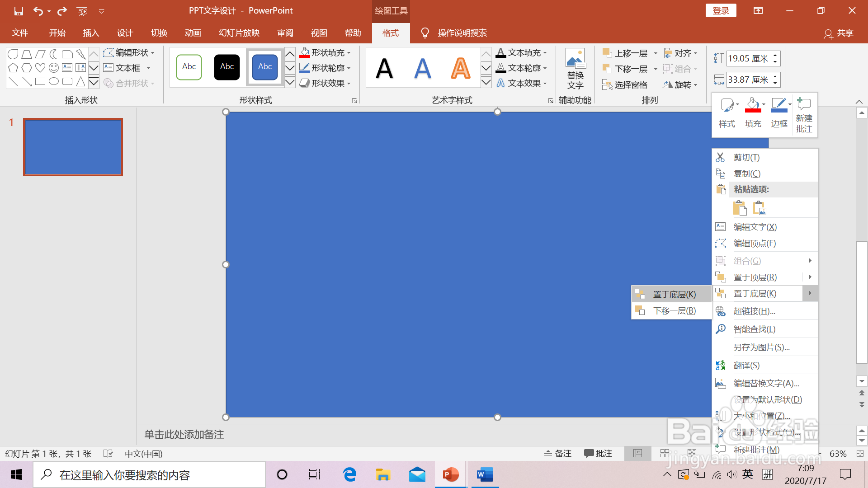
Task: Open Microsoft Edge from taskbar
Action: tap(349, 474)
